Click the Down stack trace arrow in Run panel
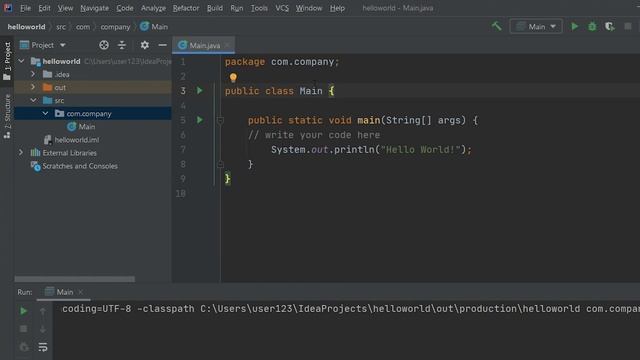The width and height of the screenshot is (640, 360). pyautogui.click(x=43, y=329)
